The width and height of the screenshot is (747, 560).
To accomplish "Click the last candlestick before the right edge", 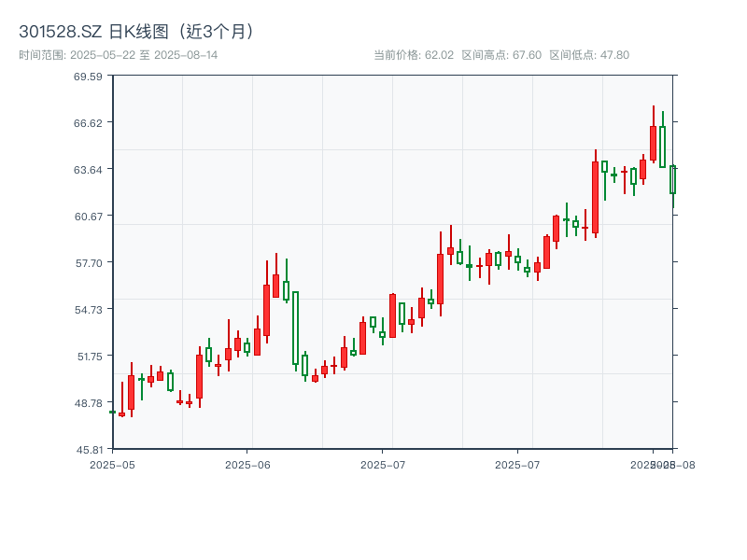I will 674,182.
